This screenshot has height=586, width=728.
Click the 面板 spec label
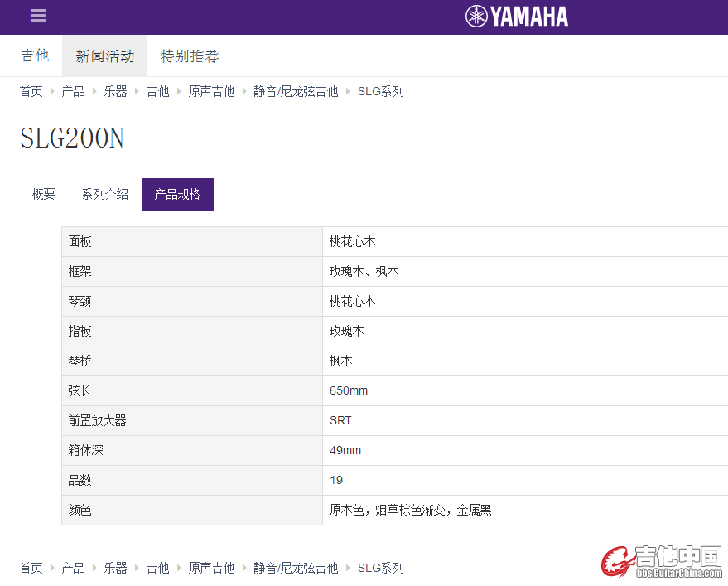[80, 242]
